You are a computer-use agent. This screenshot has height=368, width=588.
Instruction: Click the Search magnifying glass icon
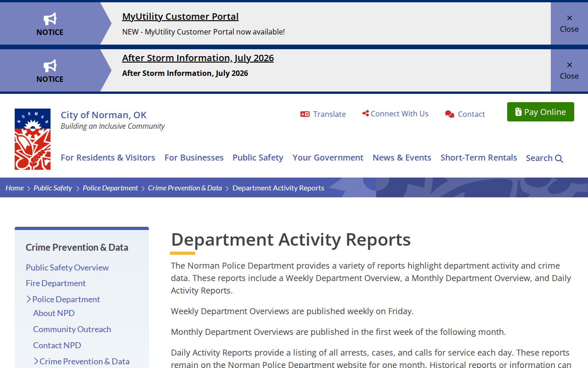pos(559,159)
